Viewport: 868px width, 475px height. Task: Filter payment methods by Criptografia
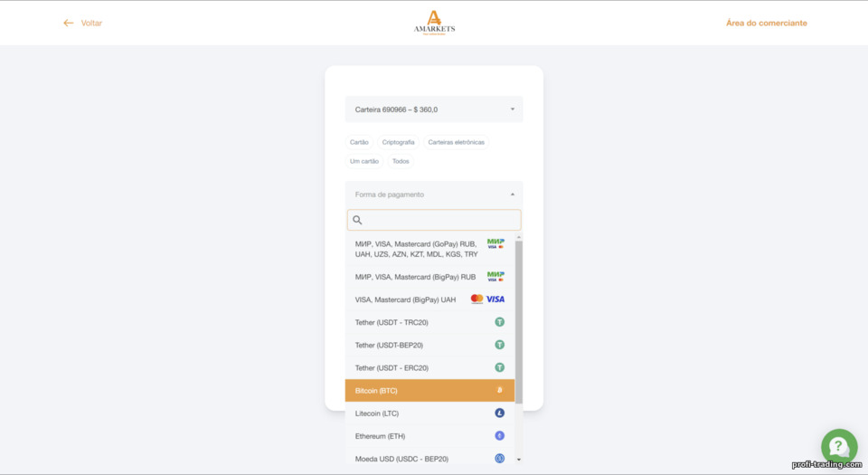coord(398,142)
